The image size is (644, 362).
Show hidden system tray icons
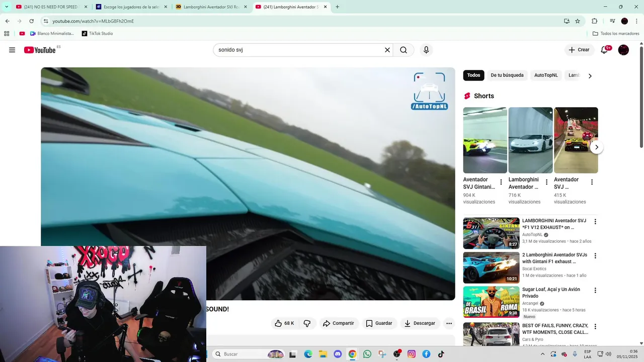(542, 354)
